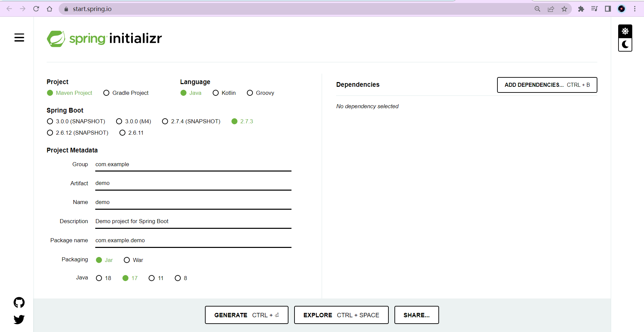This screenshot has height=332, width=644.
Task: Select Spring Boot 2.6.11
Action: click(x=131, y=133)
